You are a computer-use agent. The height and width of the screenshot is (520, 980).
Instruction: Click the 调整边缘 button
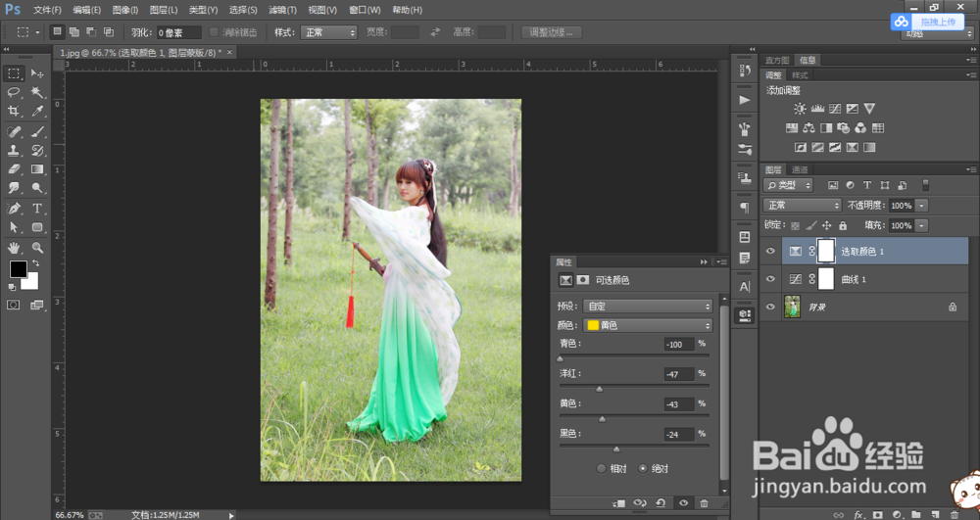551,32
